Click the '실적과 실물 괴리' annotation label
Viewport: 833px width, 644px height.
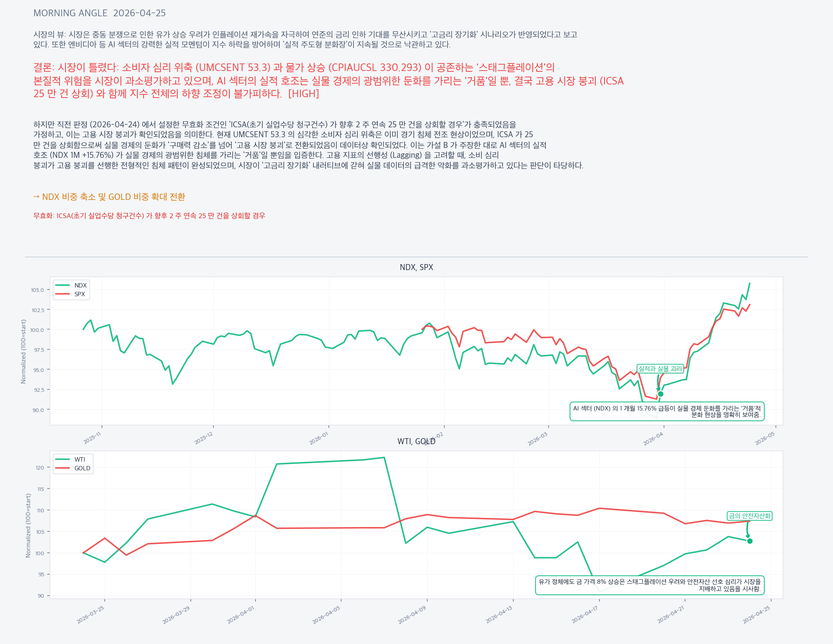(660, 369)
